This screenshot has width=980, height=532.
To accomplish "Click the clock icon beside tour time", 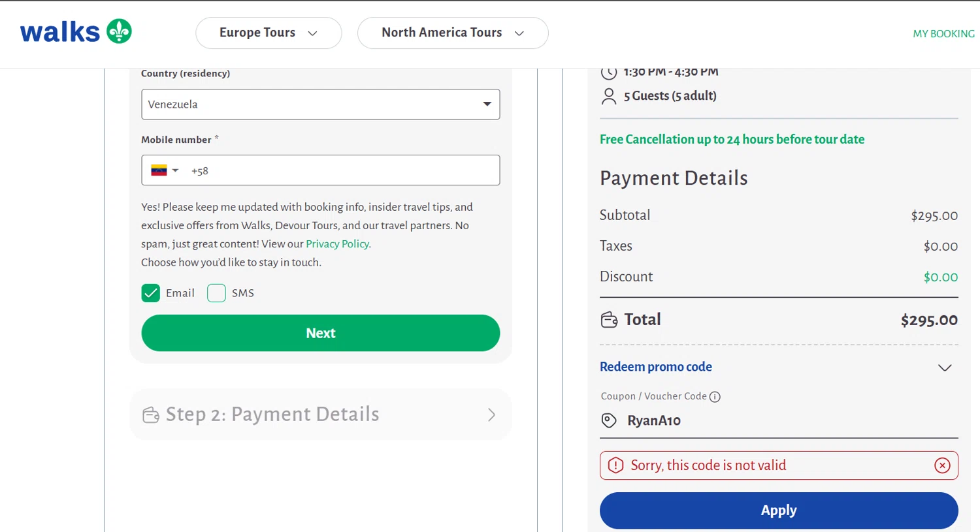I will click(x=609, y=72).
